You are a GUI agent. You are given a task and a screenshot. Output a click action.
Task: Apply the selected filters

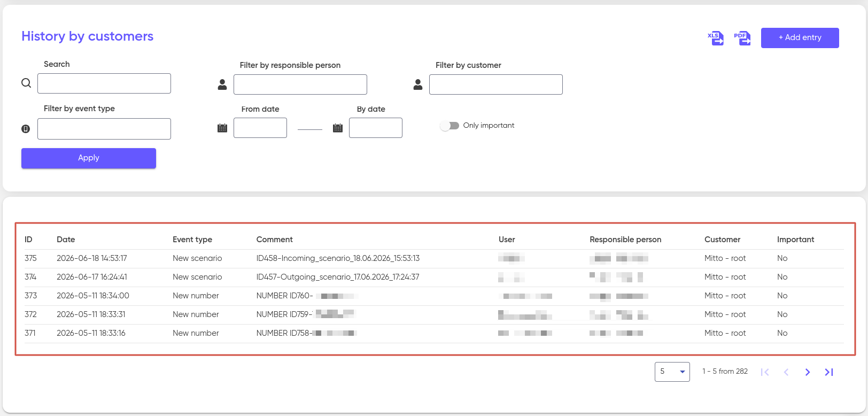click(x=89, y=158)
